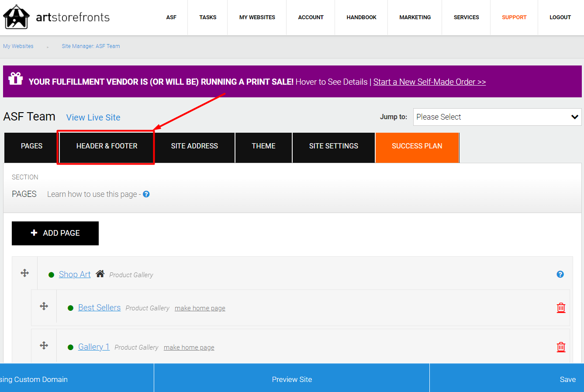
Task: Open the ACCOUNT menu
Action: (311, 17)
